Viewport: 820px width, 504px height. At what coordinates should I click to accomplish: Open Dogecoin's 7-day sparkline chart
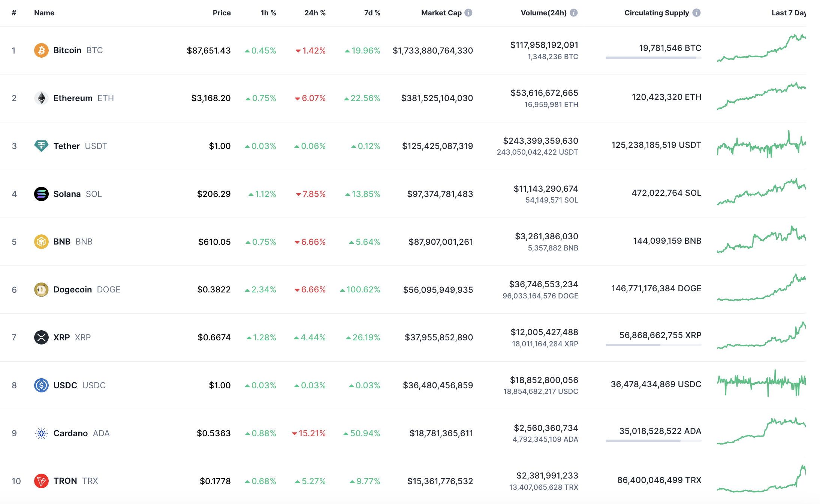pyautogui.click(x=761, y=288)
